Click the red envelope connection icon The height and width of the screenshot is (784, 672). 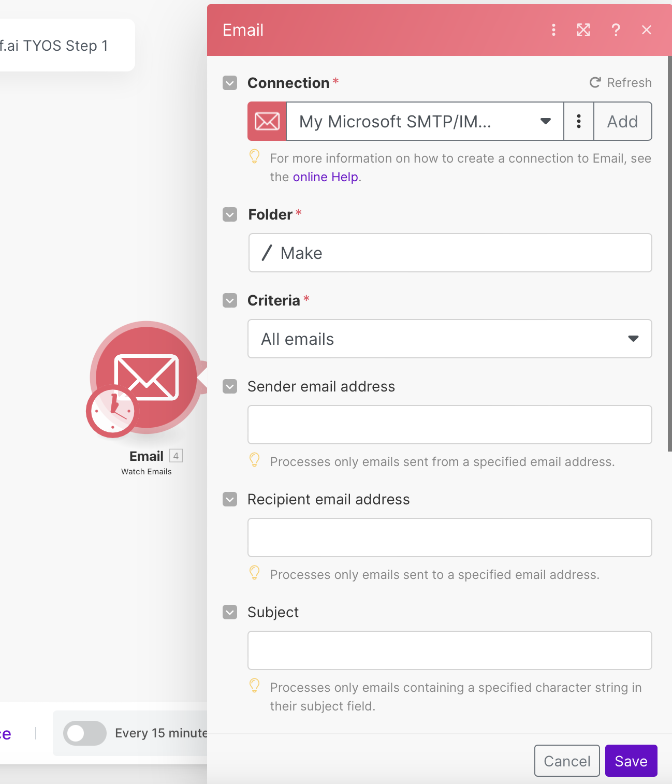point(267,121)
